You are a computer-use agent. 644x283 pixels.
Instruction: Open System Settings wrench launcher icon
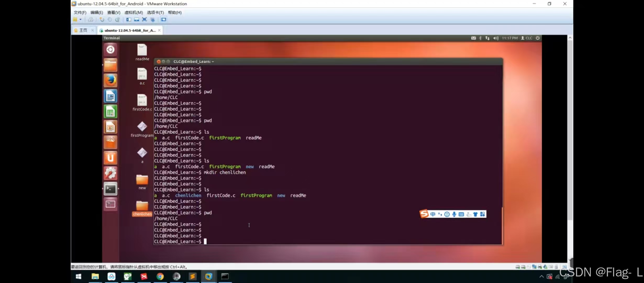point(110,173)
